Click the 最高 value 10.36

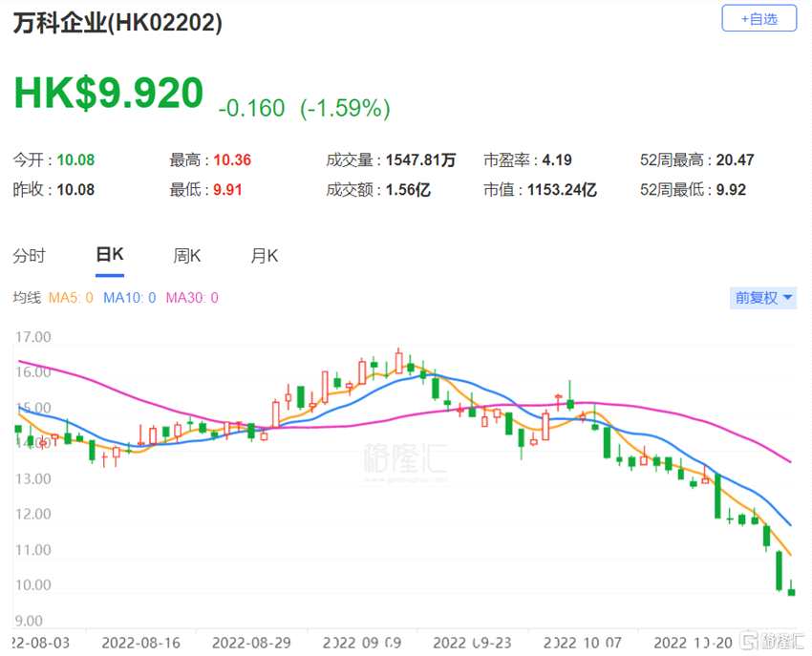[x=232, y=160]
